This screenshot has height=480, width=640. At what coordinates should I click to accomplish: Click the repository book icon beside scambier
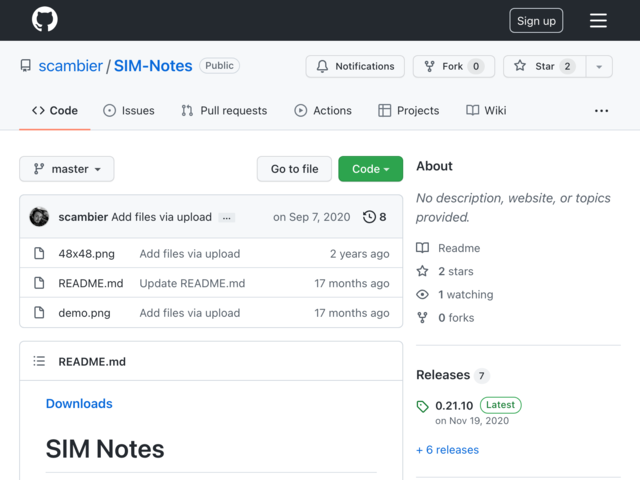point(26,66)
